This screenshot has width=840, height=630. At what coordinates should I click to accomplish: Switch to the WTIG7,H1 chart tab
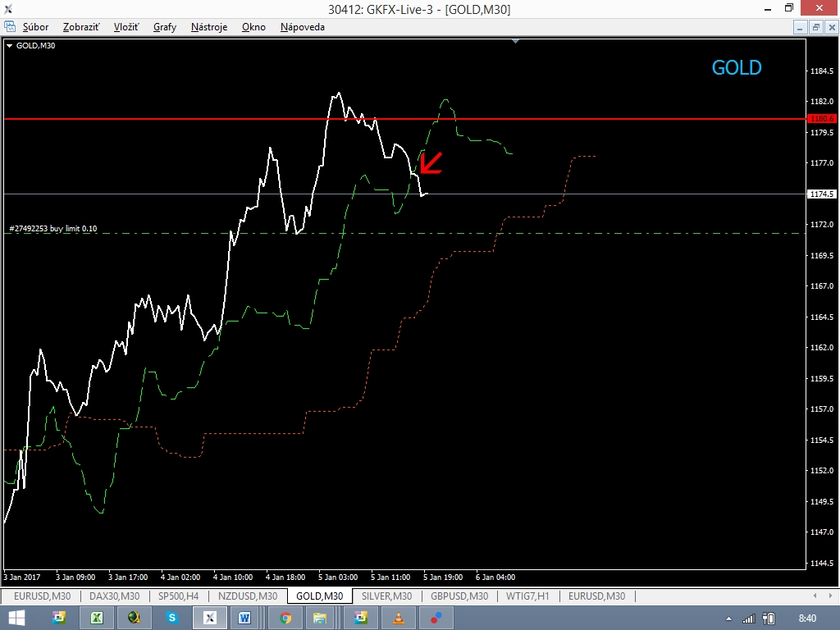(x=527, y=596)
